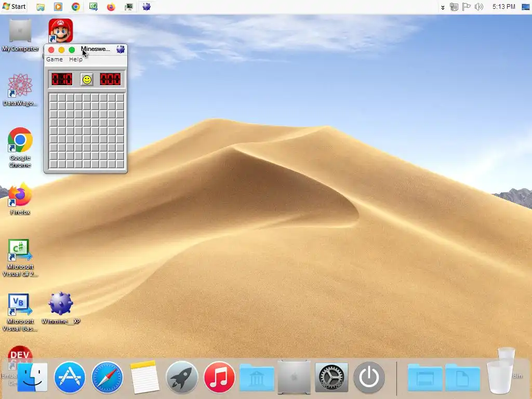Open the Music app dock icon

[x=219, y=377]
